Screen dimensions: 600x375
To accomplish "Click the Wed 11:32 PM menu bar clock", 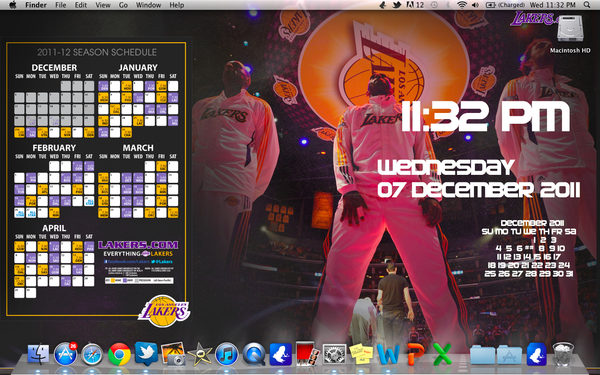I will click(x=553, y=5).
